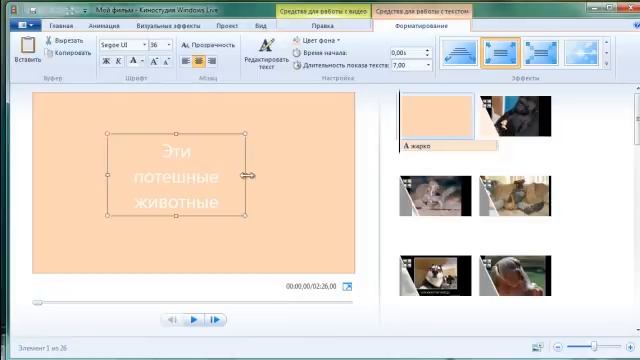
Task: Select the first text effect in the gallery
Action: [460, 53]
